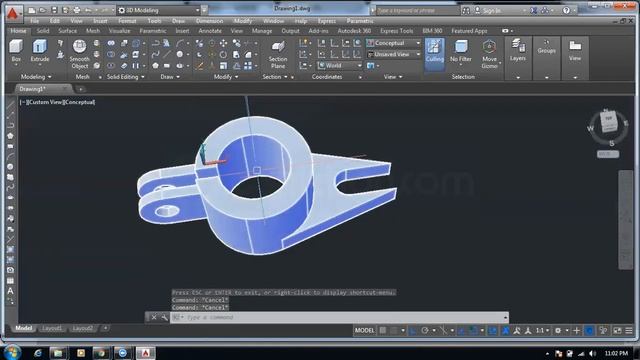
Task: Expand the Solid Editing panel
Action: [x=126, y=77]
